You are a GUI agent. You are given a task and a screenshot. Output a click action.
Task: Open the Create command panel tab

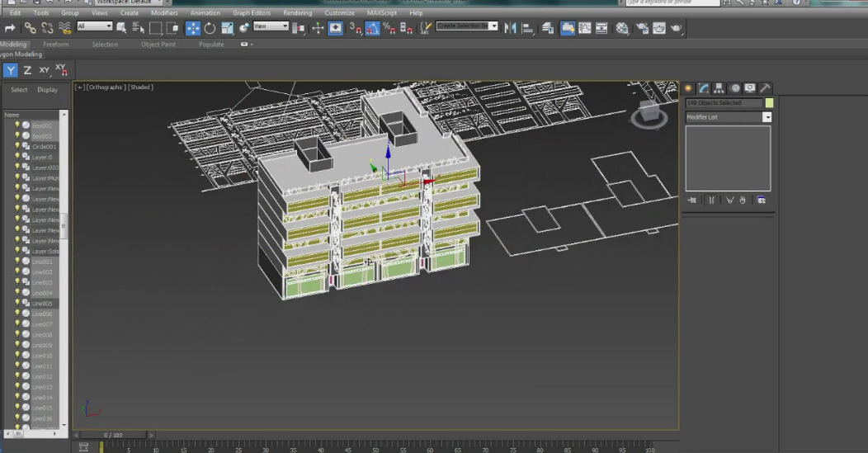click(688, 88)
